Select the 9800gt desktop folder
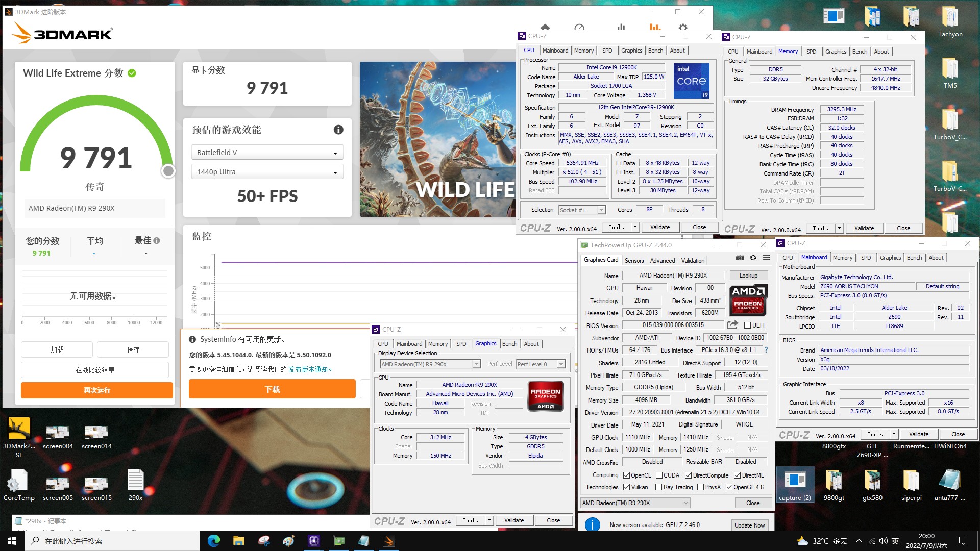 coord(834,486)
